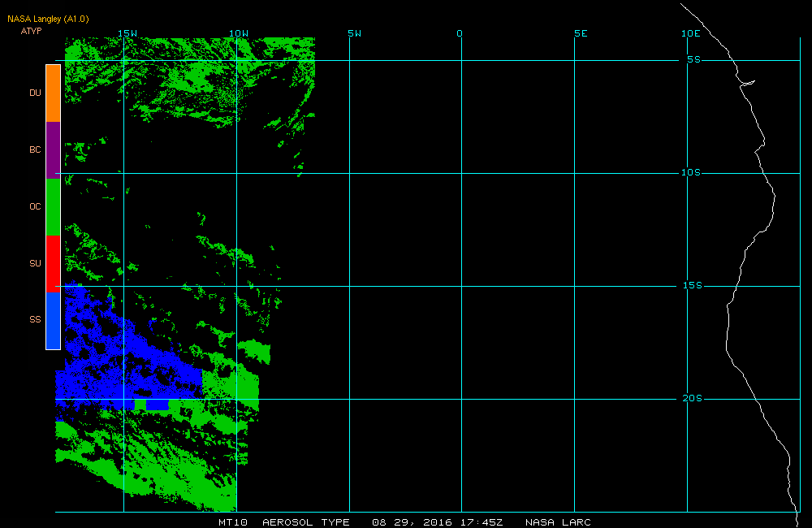Click the 15W longitude label

(127, 33)
